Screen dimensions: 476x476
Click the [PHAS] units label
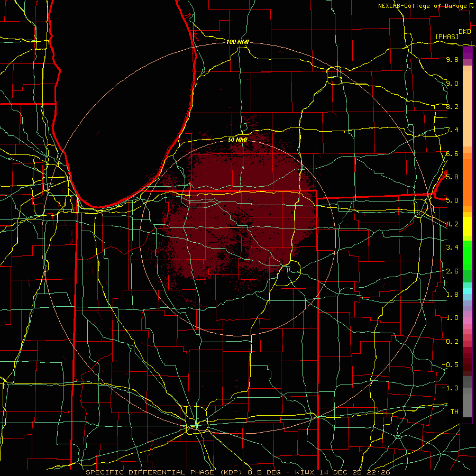(x=447, y=36)
